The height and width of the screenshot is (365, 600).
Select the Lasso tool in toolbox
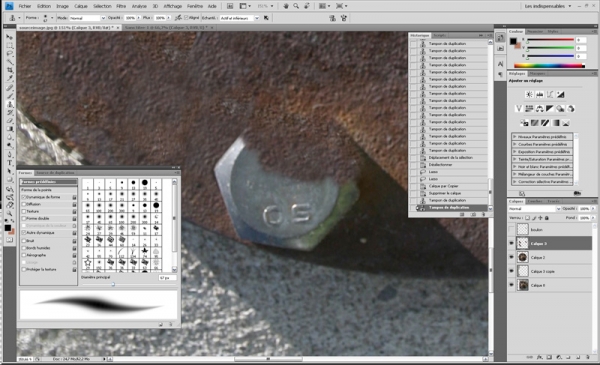coord(10,54)
